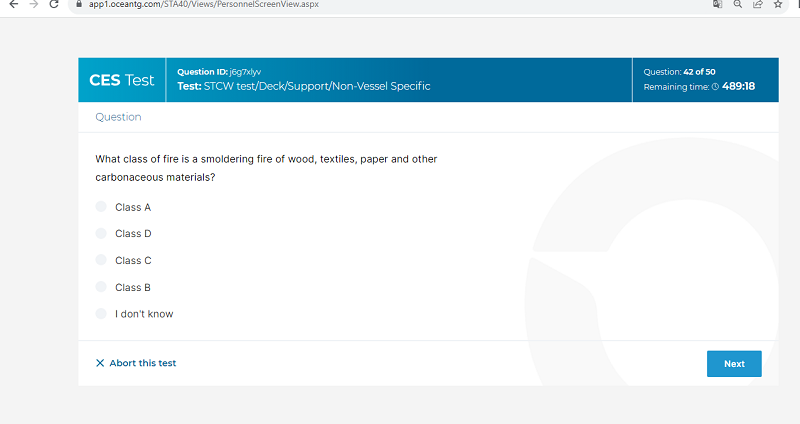Click the Next button

(x=734, y=364)
